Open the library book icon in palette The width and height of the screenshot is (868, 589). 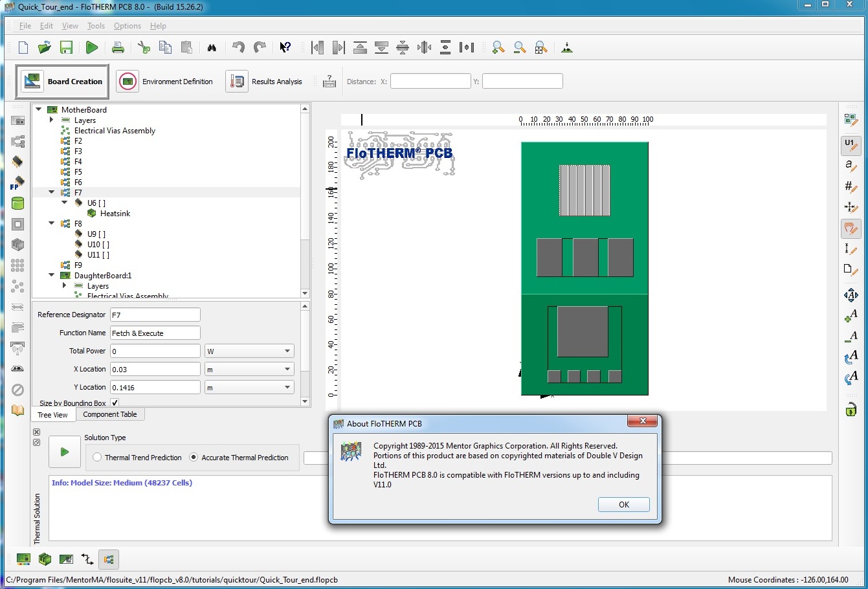[x=17, y=410]
